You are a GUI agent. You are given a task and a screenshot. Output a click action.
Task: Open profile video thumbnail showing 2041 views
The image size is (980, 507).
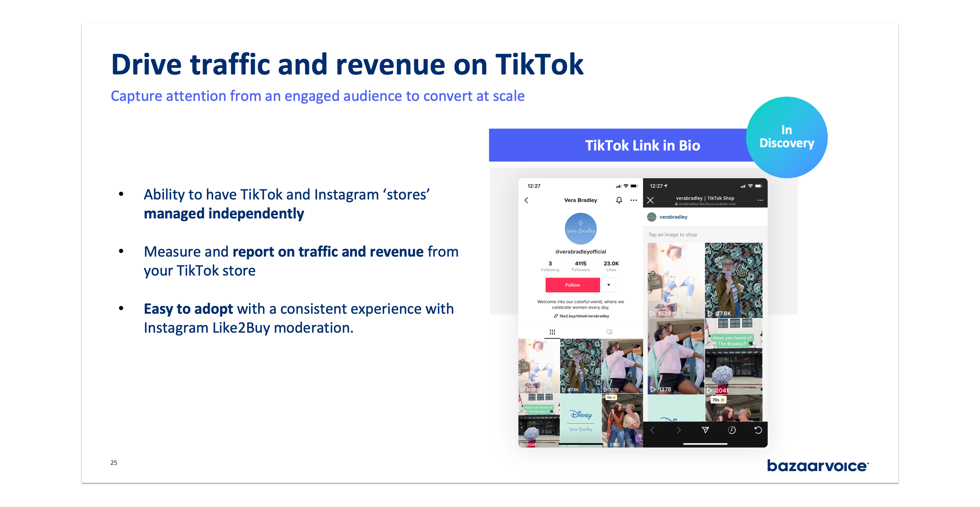click(539, 420)
